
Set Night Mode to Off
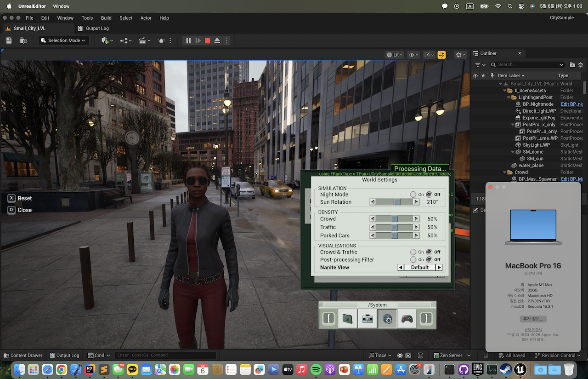point(429,195)
